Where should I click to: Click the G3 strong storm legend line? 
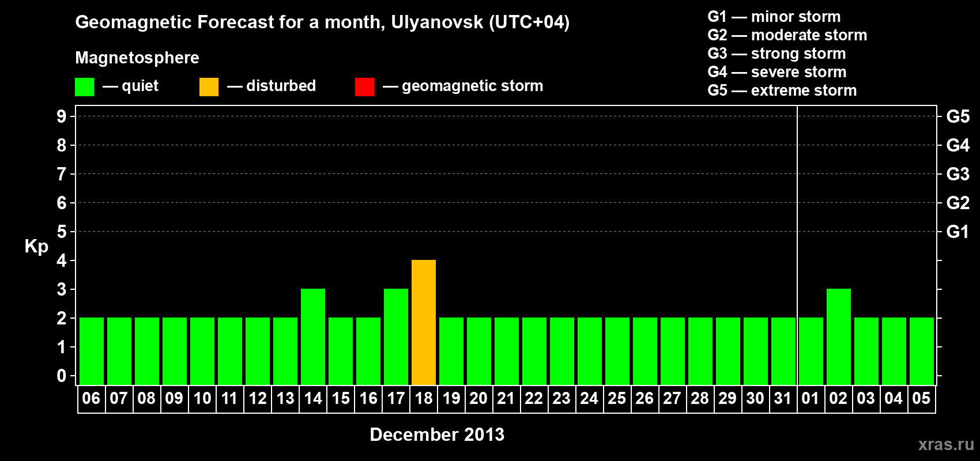tap(777, 54)
